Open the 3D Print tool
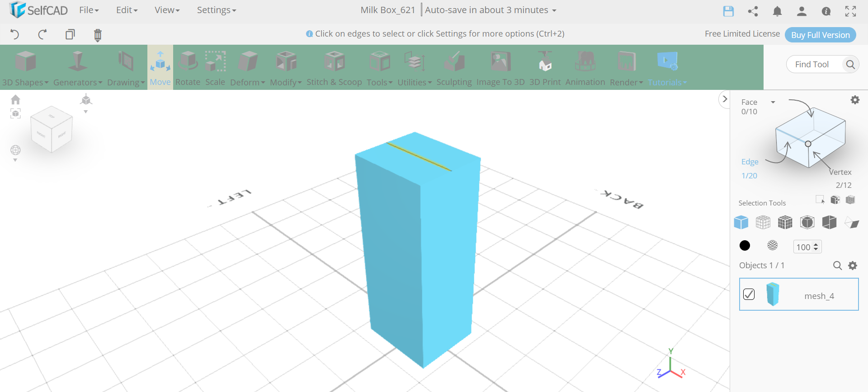 click(x=545, y=68)
